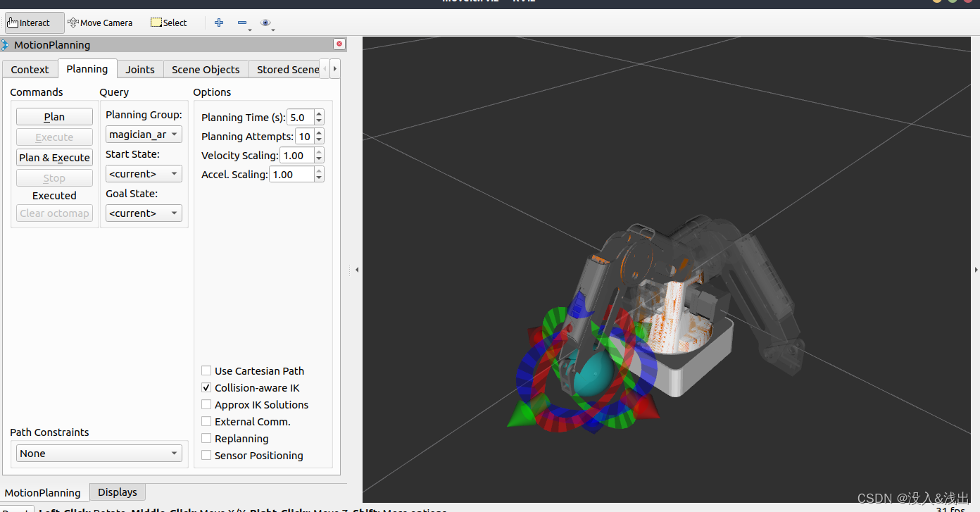Enable the Use Cartesian Path option
980x512 pixels.
206,370
